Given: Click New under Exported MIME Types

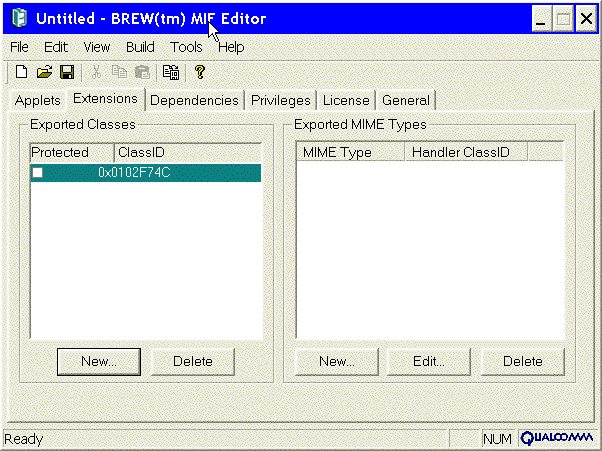Looking at the screenshot, I should 337,362.
